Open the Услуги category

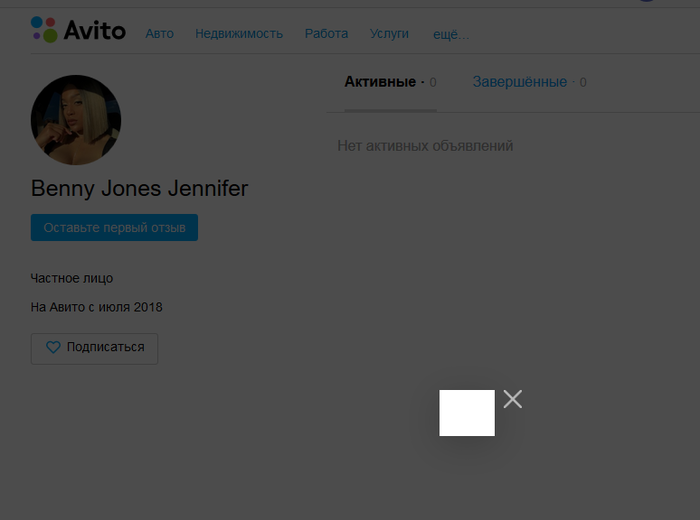(x=389, y=34)
